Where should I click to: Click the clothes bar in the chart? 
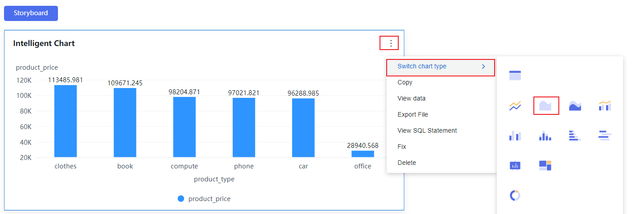tap(66, 121)
